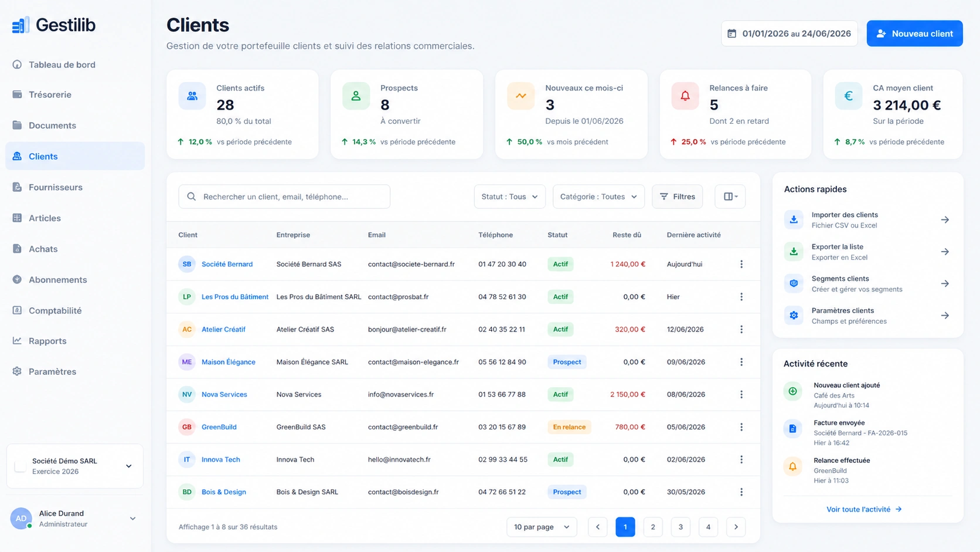The image size is (980, 552).
Task: Open Voir toute l'activité link
Action: pos(864,509)
